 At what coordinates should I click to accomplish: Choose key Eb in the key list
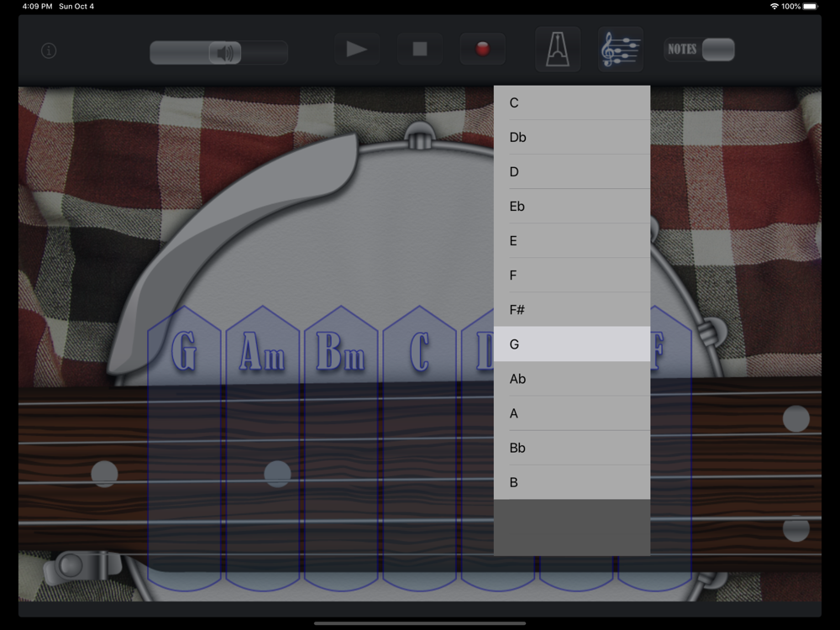(572, 207)
